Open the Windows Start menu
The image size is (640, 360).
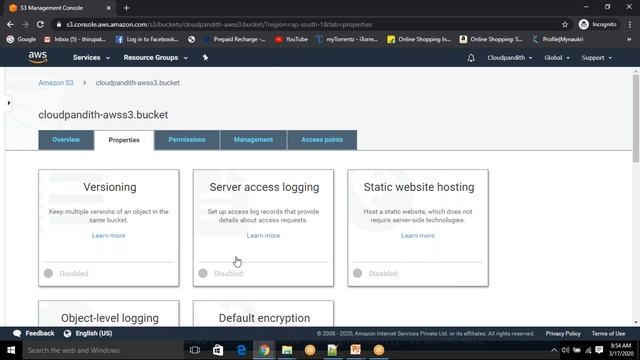coord(11,350)
